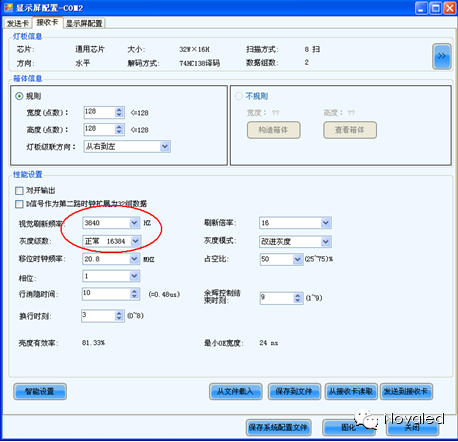Click the 换行时刻 value field

[x=98, y=316]
